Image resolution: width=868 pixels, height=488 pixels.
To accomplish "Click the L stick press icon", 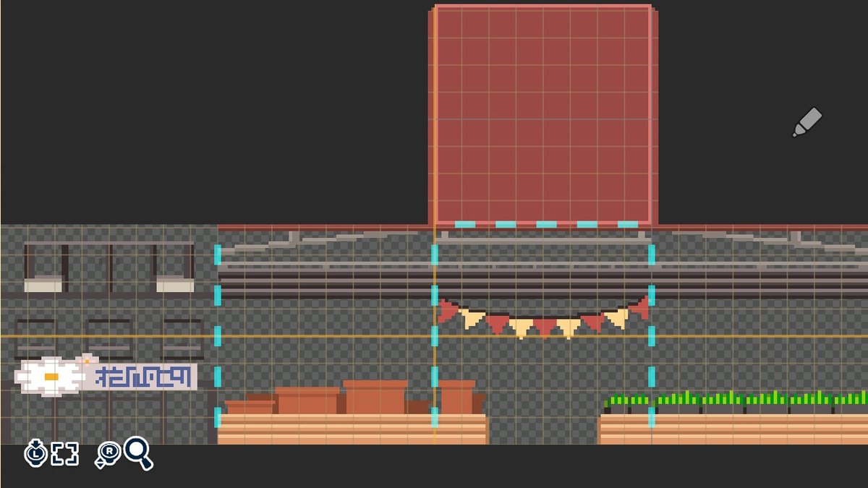I will [x=35, y=453].
